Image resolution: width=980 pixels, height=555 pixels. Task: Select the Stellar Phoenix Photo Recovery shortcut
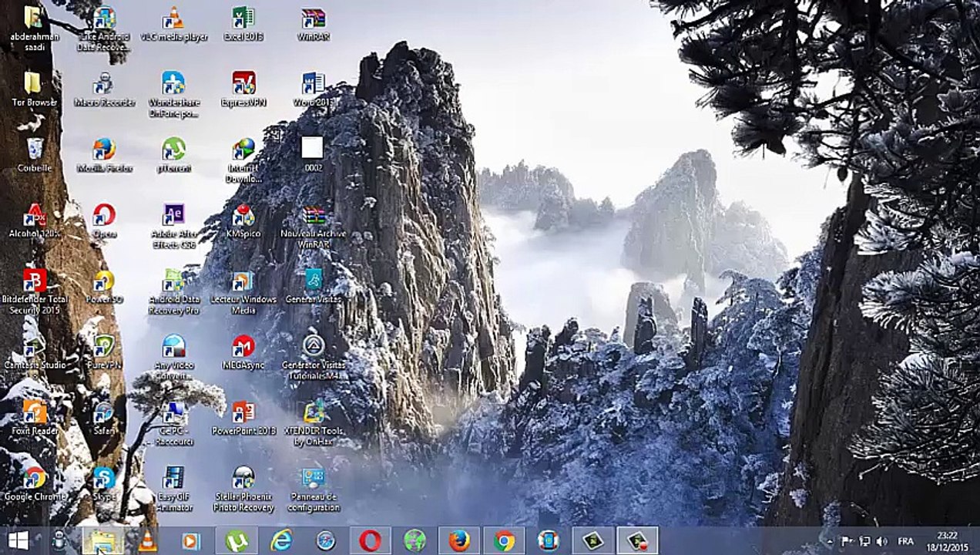243,489
